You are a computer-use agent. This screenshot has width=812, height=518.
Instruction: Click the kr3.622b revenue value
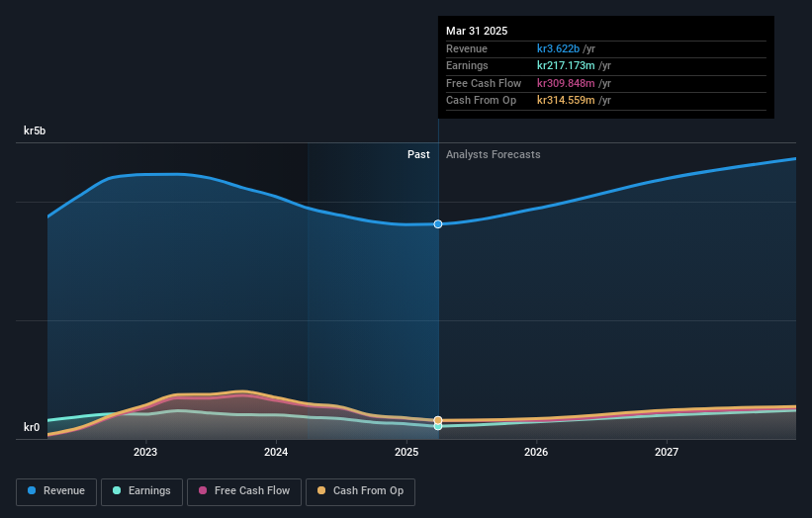(558, 48)
